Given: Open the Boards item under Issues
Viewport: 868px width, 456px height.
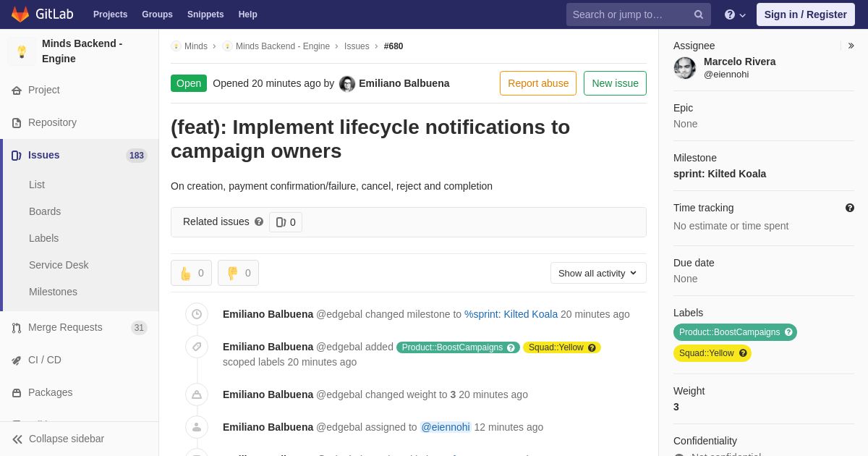Looking at the screenshot, I should point(45,211).
